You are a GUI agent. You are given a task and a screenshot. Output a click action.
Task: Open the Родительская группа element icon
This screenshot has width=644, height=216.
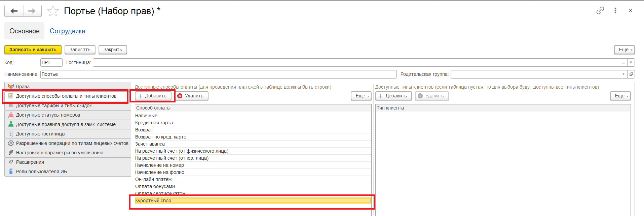(x=631, y=74)
